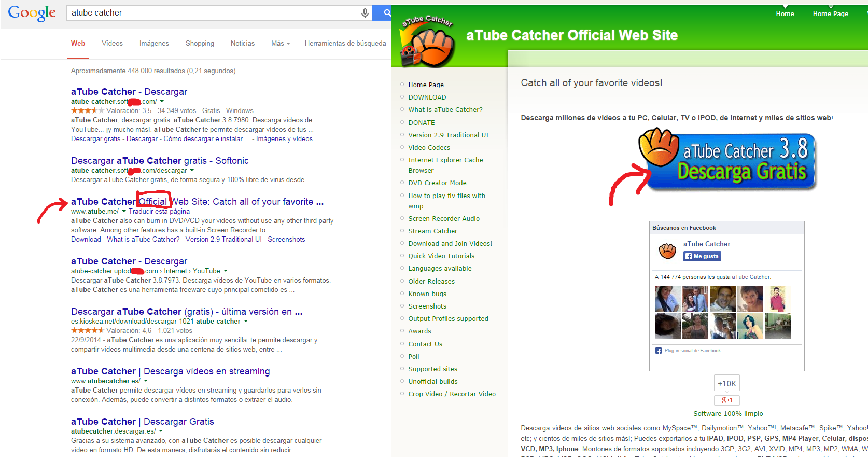
Task: Open Awards sidebar link
Action: tap(419, 331)
